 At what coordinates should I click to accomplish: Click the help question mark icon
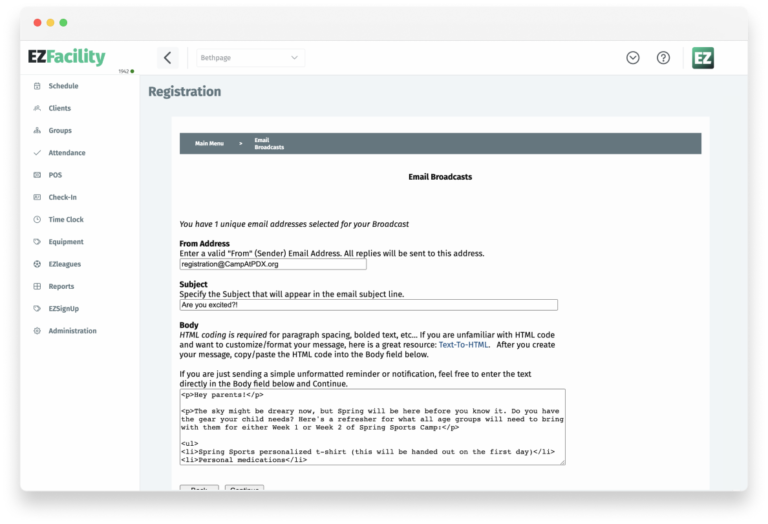[663, 58]
